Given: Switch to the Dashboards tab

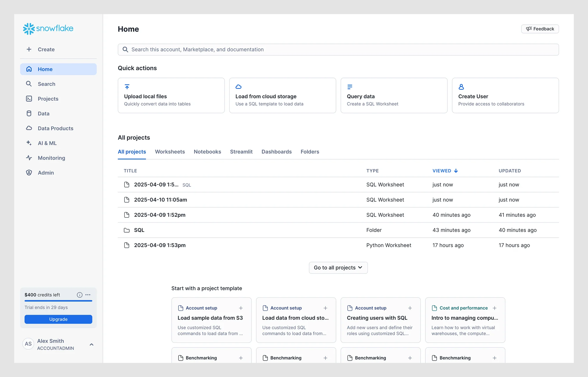Looking at the screenshot, I should tap(276, 151).
